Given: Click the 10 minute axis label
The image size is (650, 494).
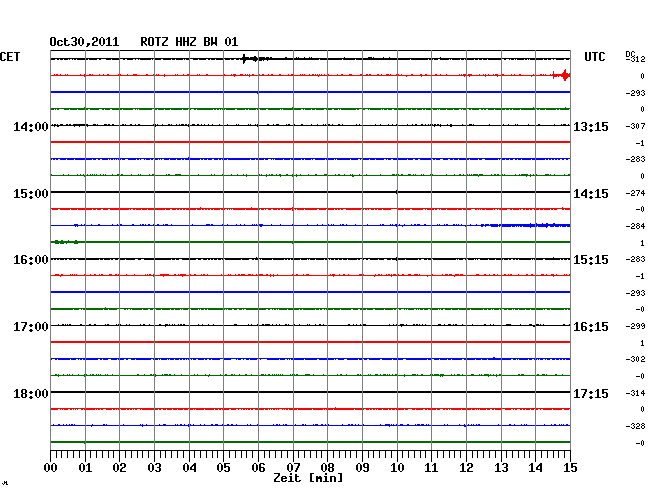Looking at the screenshot, I should [397, 468].
